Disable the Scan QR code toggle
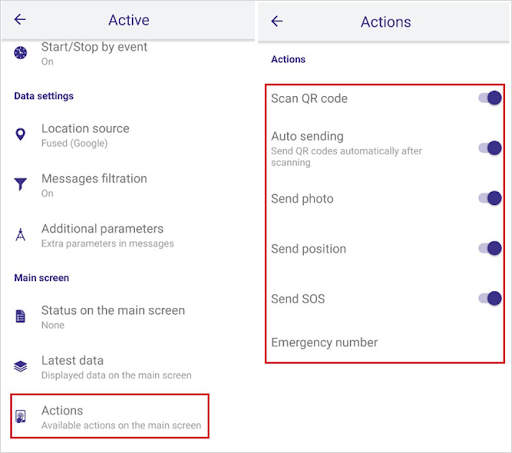 coord(490,98)
